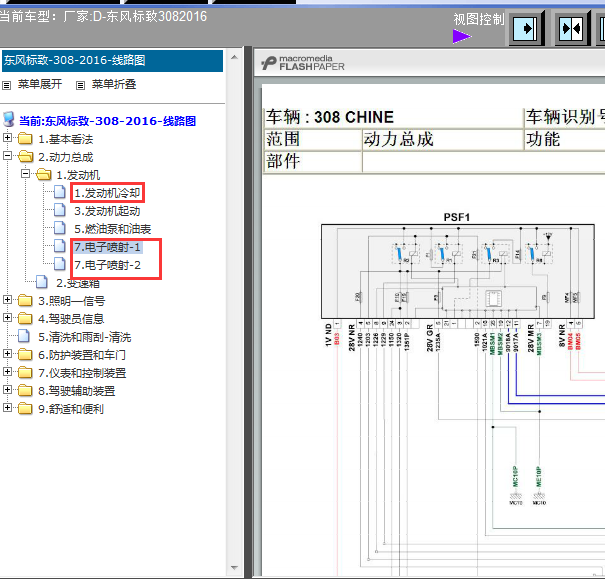
Task: Click the 菜单展开 list icon
Action: point(7,85)
